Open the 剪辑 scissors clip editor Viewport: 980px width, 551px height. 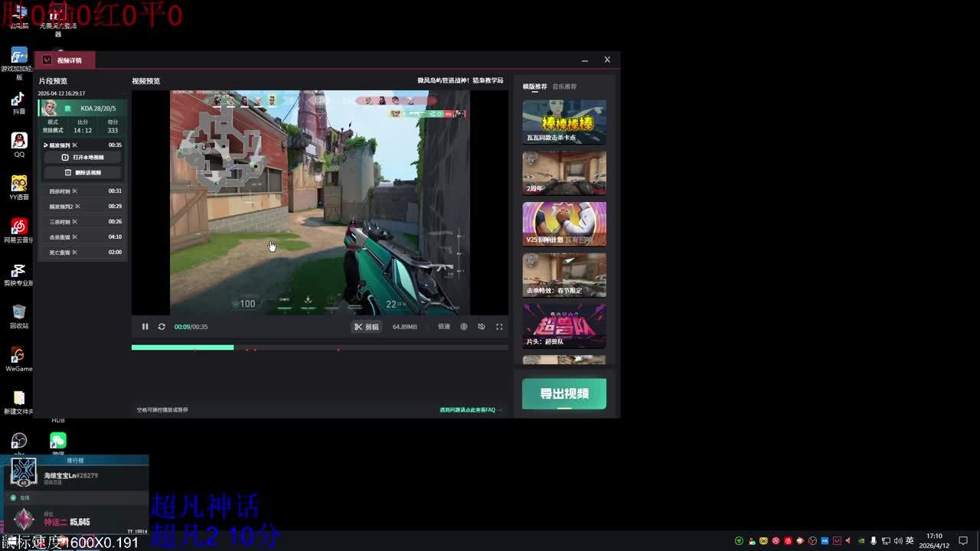point(366,327)
